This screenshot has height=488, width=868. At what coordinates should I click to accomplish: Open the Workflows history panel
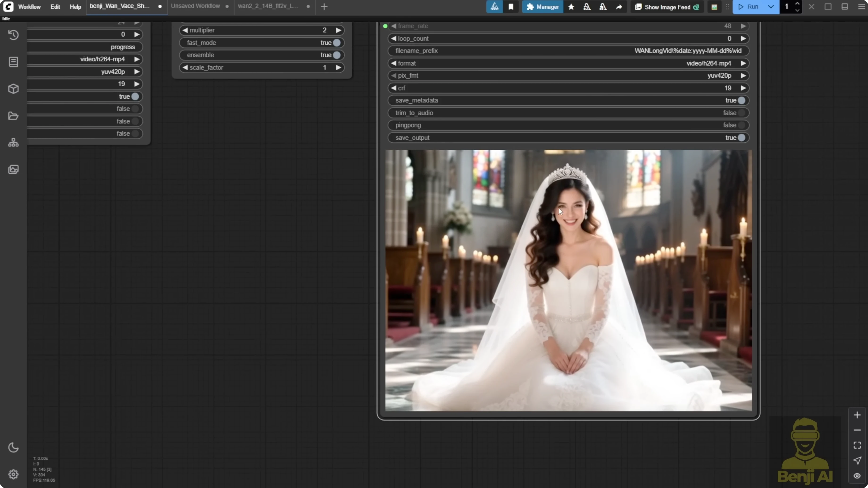[13, 35]
